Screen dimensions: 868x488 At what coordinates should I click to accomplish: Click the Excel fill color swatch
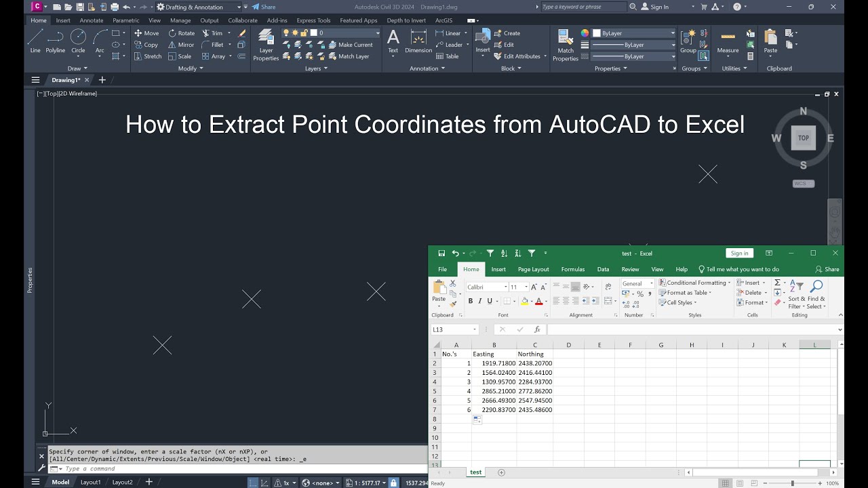(525, 302)
